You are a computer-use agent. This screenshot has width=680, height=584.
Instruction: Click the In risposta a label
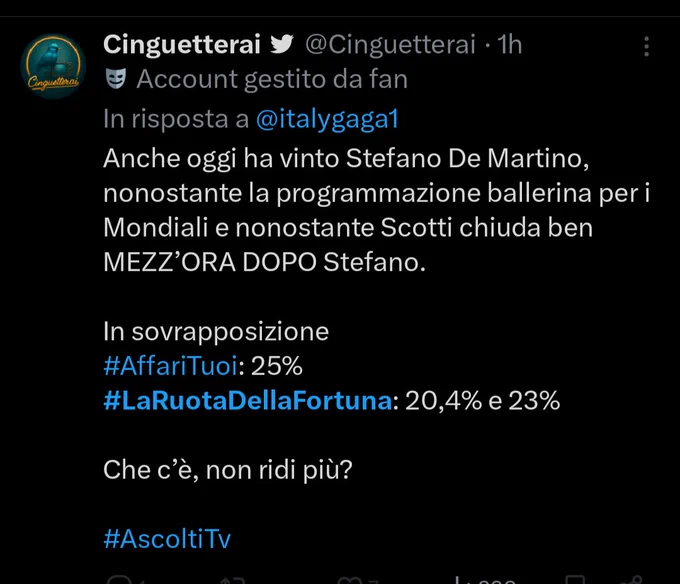point(176,119)
